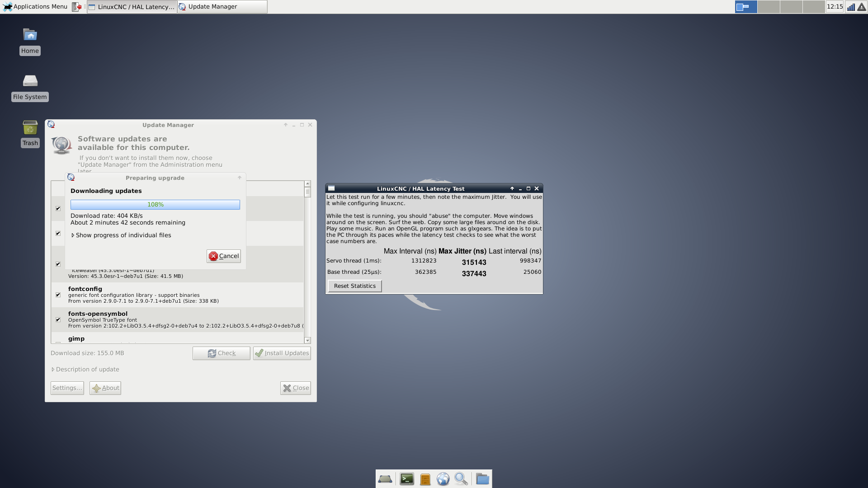
Task: Click the show desktop dock icon
Action: coord(385,479)
